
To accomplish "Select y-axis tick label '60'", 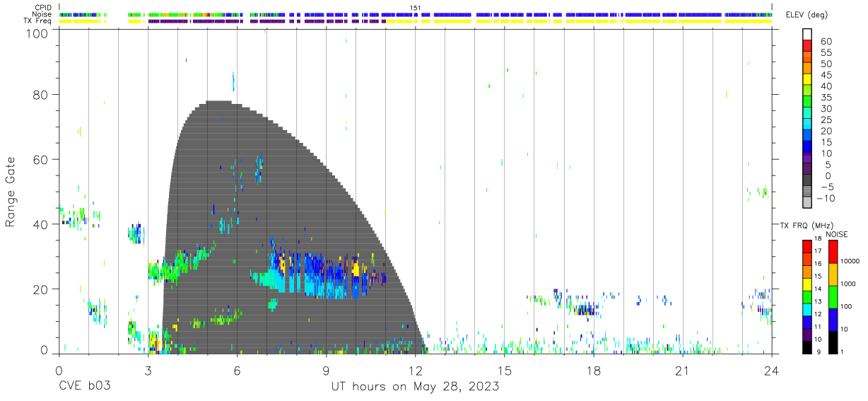I will point(41,159).
